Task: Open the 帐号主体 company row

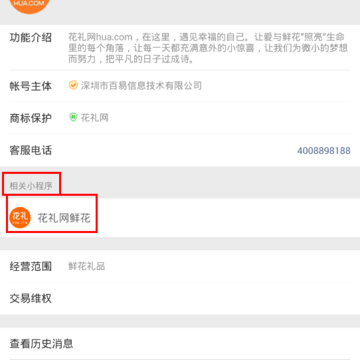Action: pyautogui.click(x=180, y=86)
